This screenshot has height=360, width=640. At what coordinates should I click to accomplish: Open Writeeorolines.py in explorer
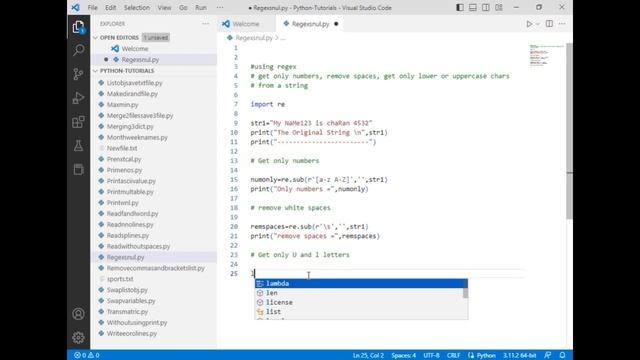(153, 333)
